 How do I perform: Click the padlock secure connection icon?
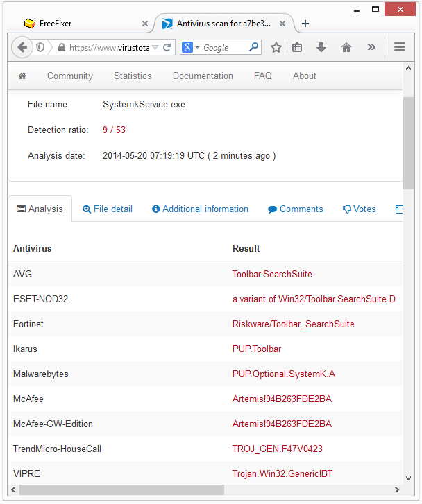point(62,48)
